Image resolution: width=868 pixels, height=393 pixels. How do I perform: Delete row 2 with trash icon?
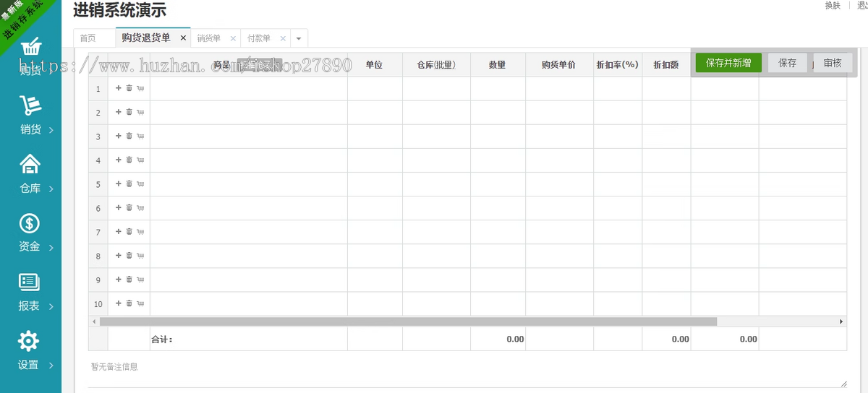(129, 112)
